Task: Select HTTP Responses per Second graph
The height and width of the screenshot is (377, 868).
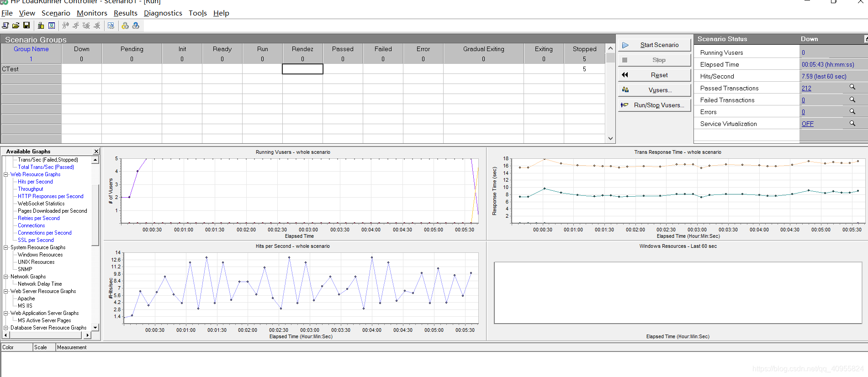Action: pos(50,196)
